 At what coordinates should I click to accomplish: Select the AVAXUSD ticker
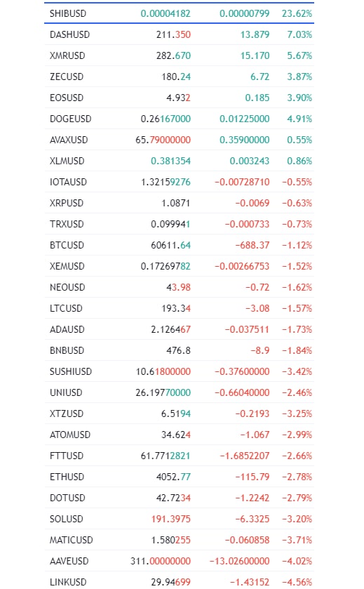[69, 140]
